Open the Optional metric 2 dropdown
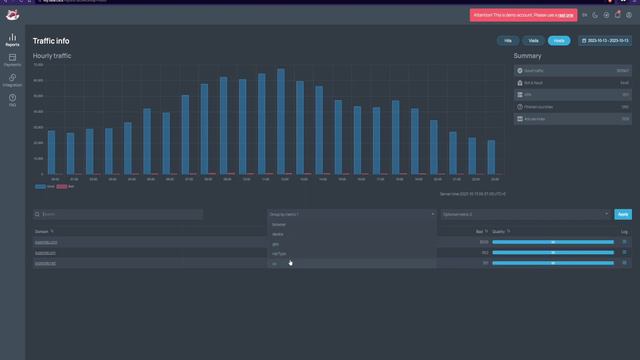 coord(525,214)
